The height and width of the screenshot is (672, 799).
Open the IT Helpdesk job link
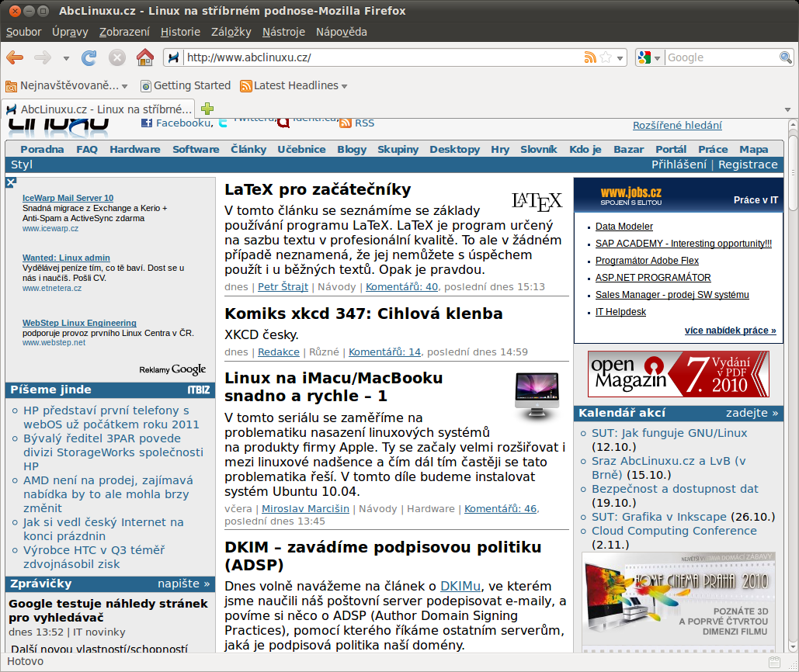(620, 312)
